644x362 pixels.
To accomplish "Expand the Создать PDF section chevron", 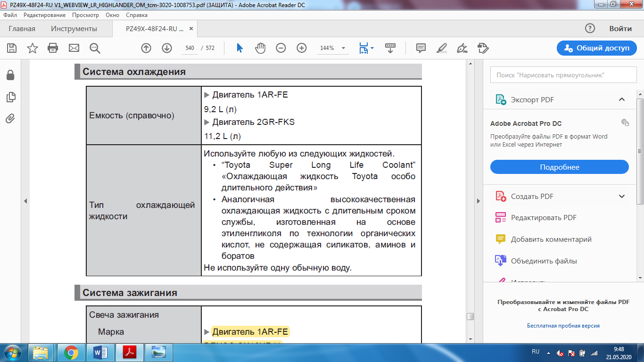I will coord(622,197).
